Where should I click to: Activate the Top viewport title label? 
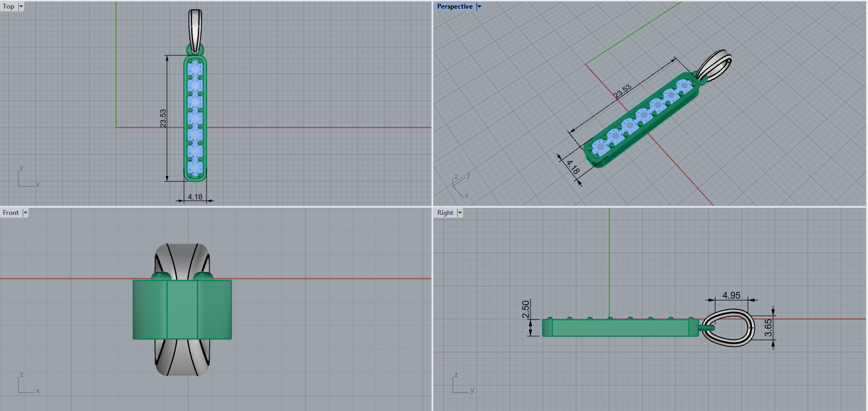point(9,6)
